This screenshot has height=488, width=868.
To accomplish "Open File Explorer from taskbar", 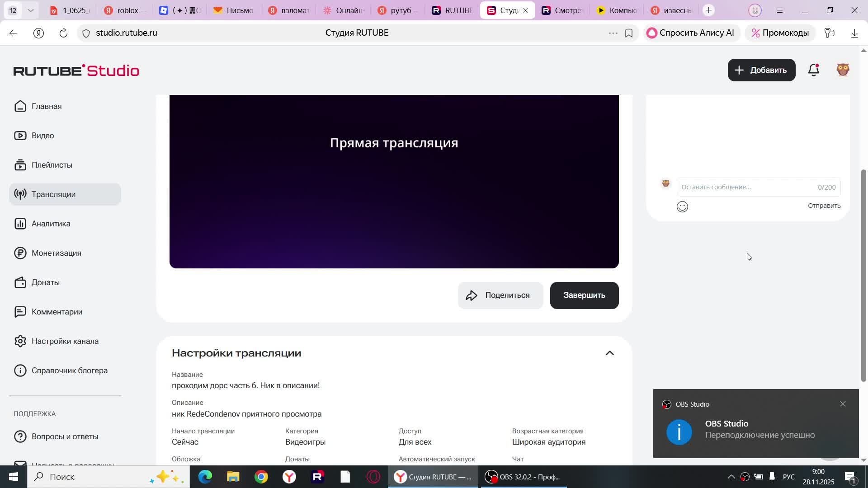I will (x=233, y=477).
